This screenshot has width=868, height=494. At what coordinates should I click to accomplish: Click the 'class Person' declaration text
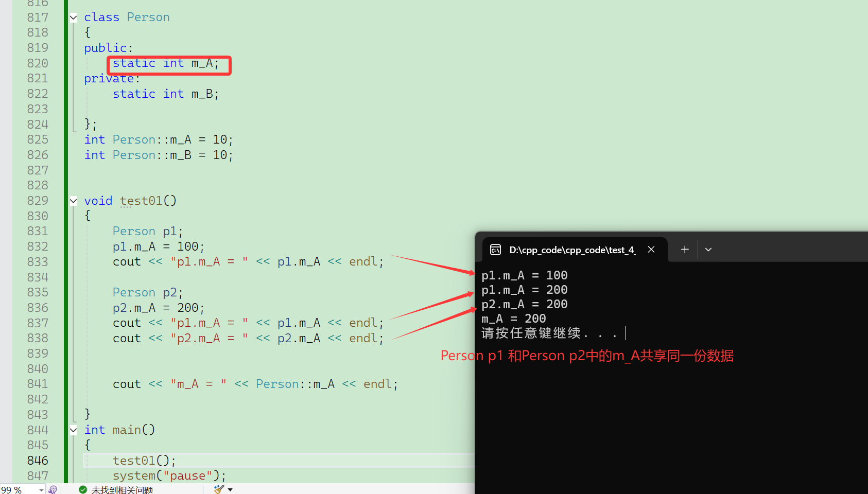[x=127, y=17]
